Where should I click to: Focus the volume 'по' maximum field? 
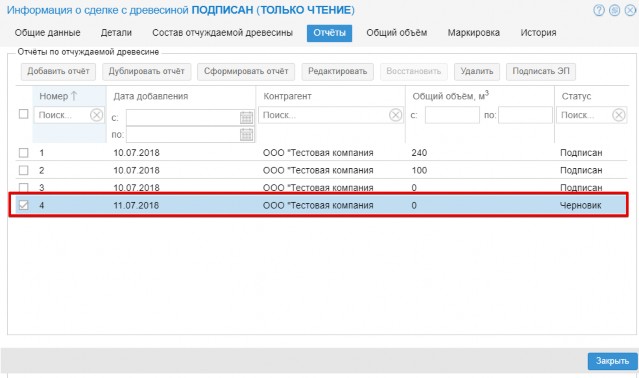tap(525, 115)
